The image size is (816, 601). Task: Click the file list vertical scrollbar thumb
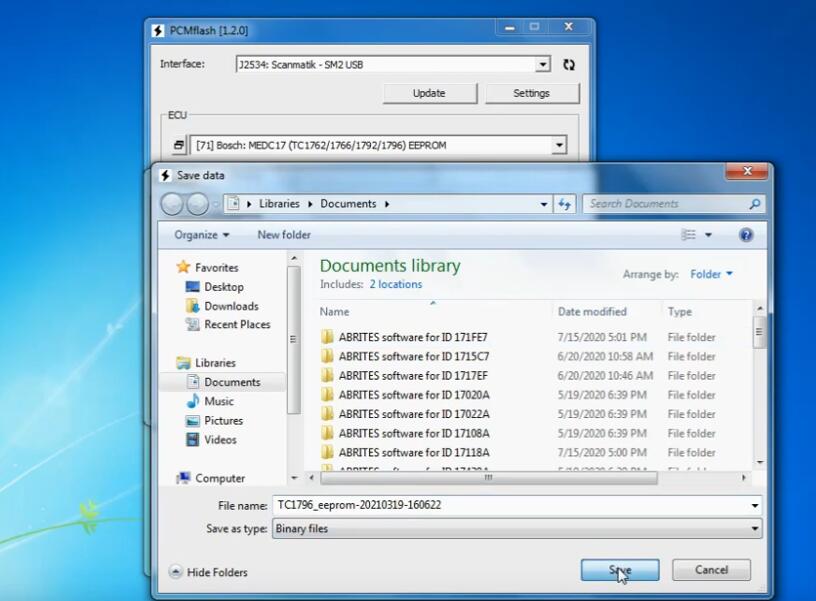(759, 331)
